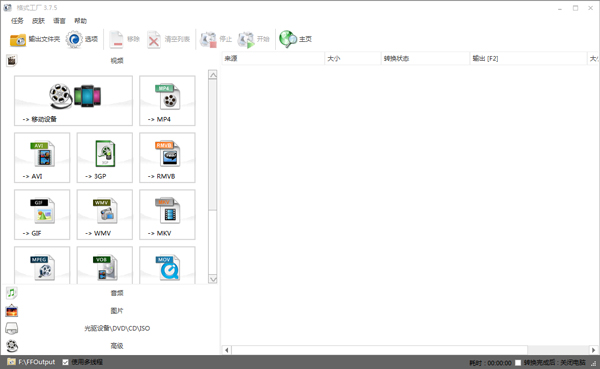Expand the 光驱设备\DVD\CD\ISO category
The height and width of the screenshot is (369, 600).
(x=111, y=328)
